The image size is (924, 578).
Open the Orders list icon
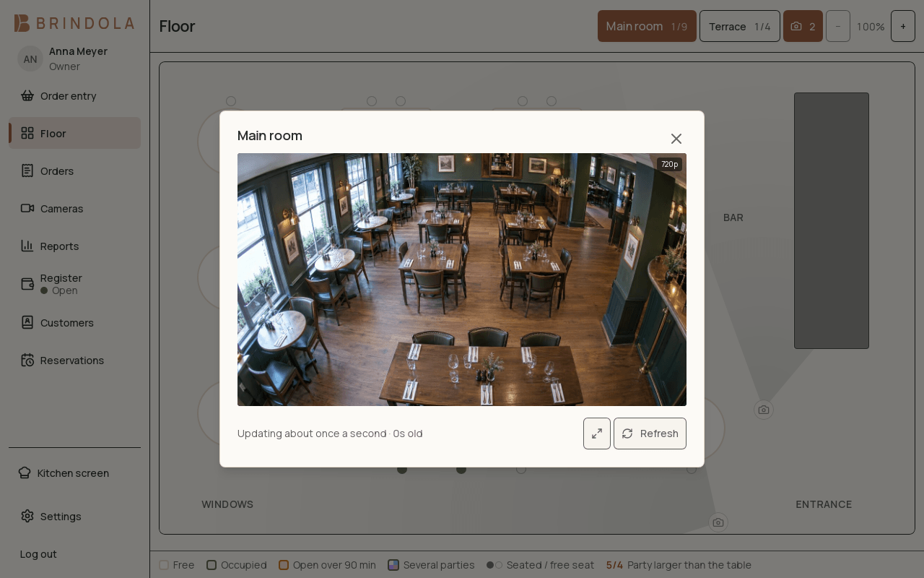tap(27, 171)
